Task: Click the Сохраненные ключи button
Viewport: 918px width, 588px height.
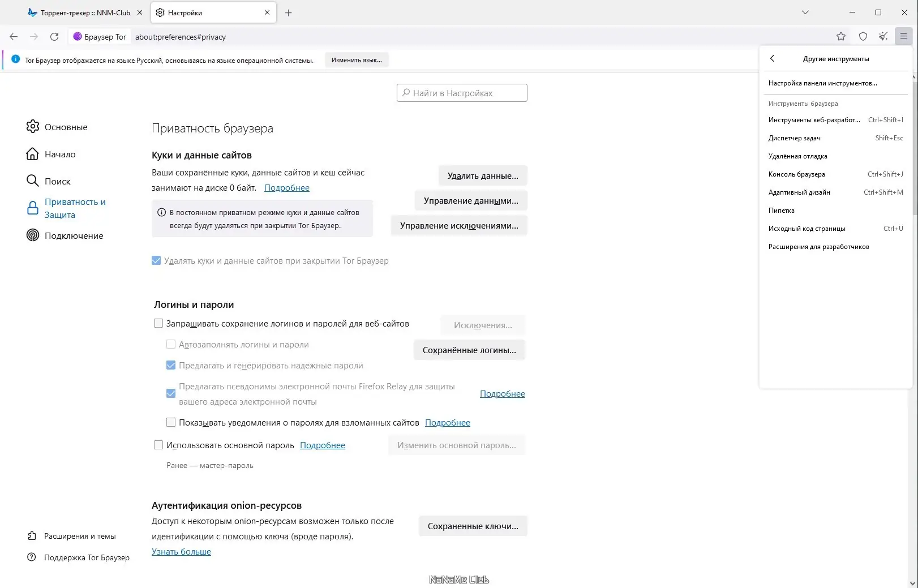Action: 473,526
